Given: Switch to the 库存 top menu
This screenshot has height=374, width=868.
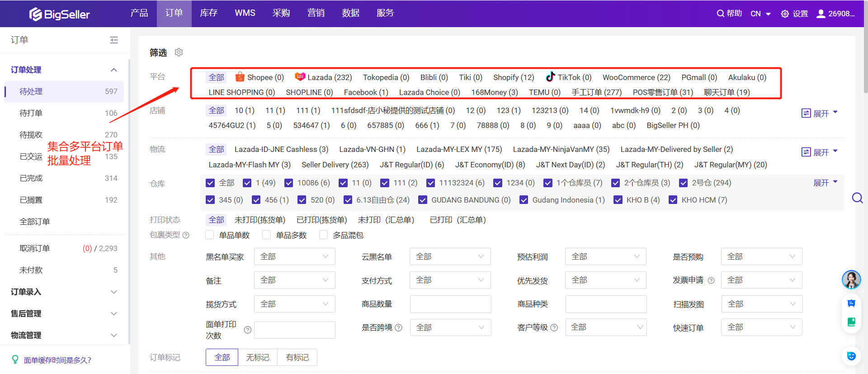Looking at the screenshot, I should (208, 13).
